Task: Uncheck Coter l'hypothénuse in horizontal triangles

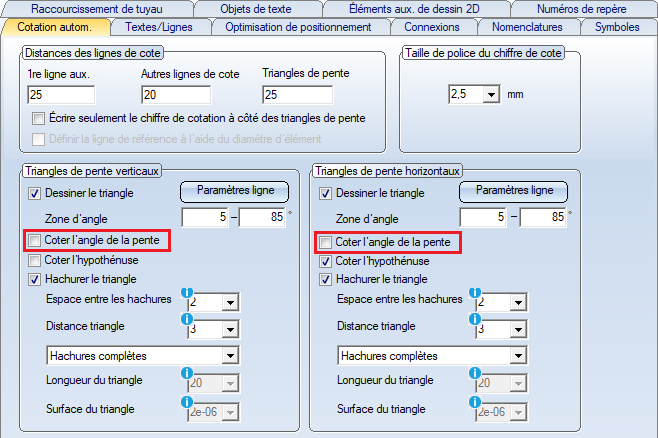Action: click(x=325, y=261)
